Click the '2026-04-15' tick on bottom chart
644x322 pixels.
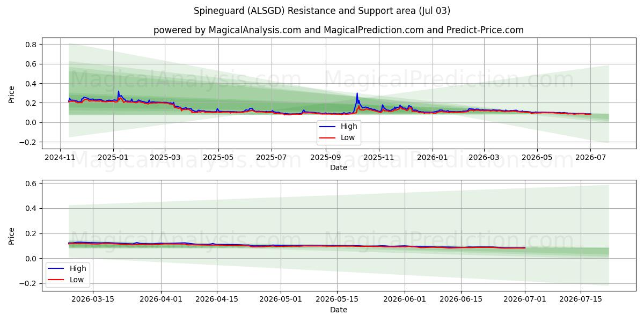(217, 300)
